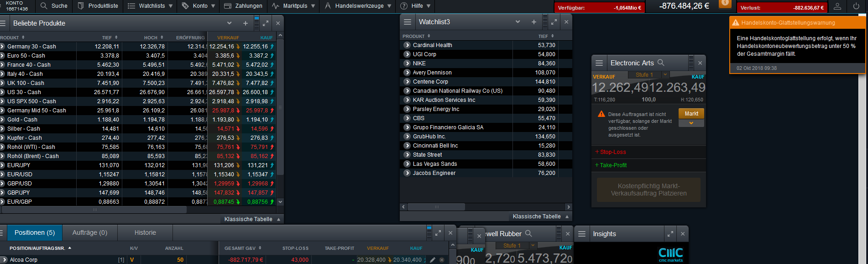Sort Watchlist3 by PRODUKT column

[417, 36]
